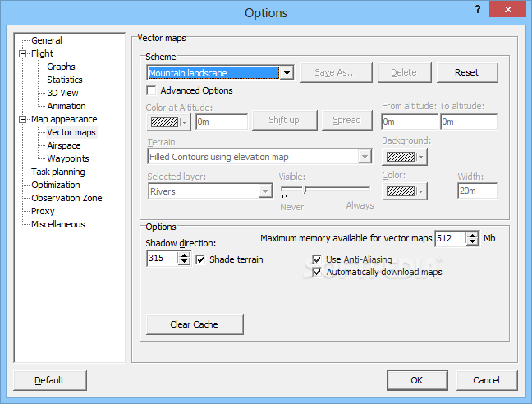Open the Background color swatch

pyautogui.click(x=405, y=157)
